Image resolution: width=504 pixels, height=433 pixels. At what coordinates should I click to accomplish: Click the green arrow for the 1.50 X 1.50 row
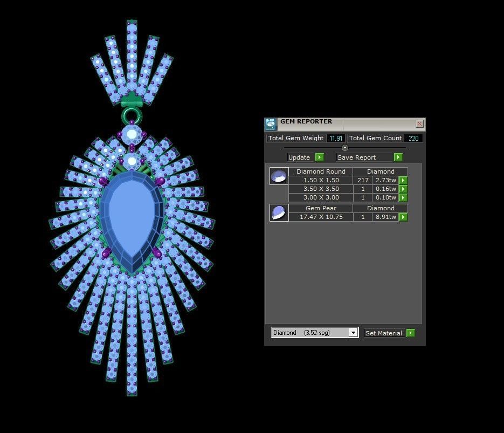point(403,180)
